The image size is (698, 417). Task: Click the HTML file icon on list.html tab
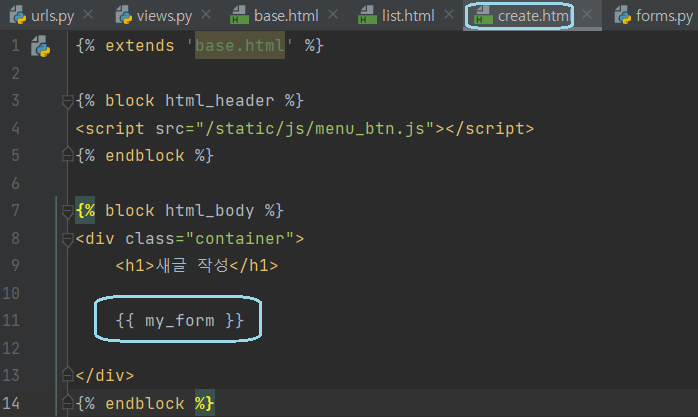[367, 15]
